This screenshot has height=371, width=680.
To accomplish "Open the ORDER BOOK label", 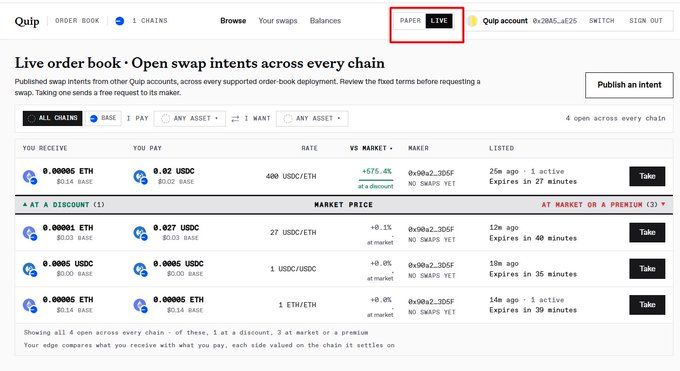I will [x=77, y=20].
